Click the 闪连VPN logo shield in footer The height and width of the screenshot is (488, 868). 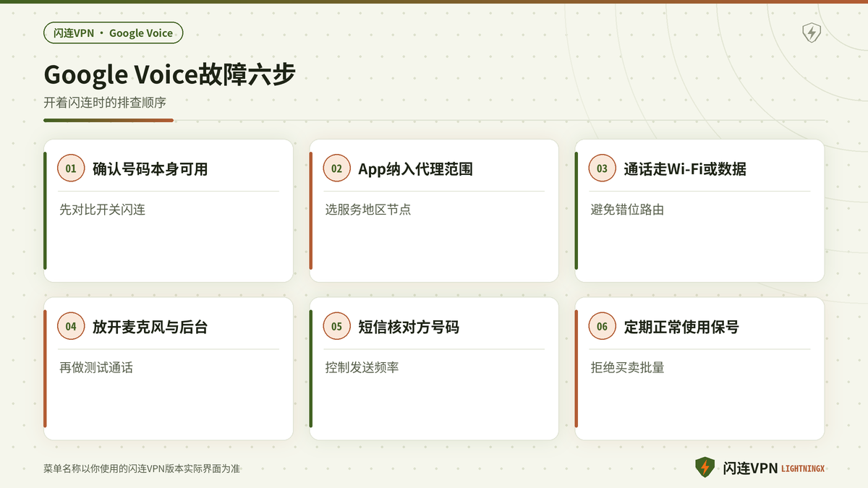pos(705,468)
